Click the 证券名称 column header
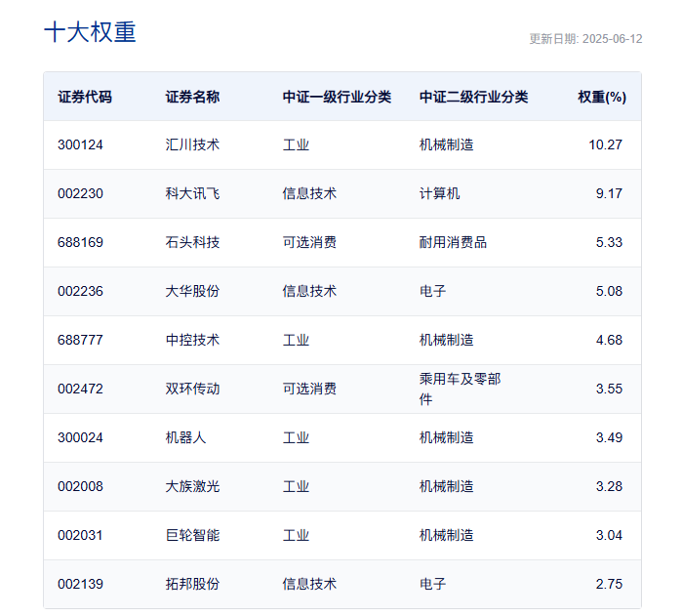682x616 pixels. pyautogui.click(x=192, y=97)
